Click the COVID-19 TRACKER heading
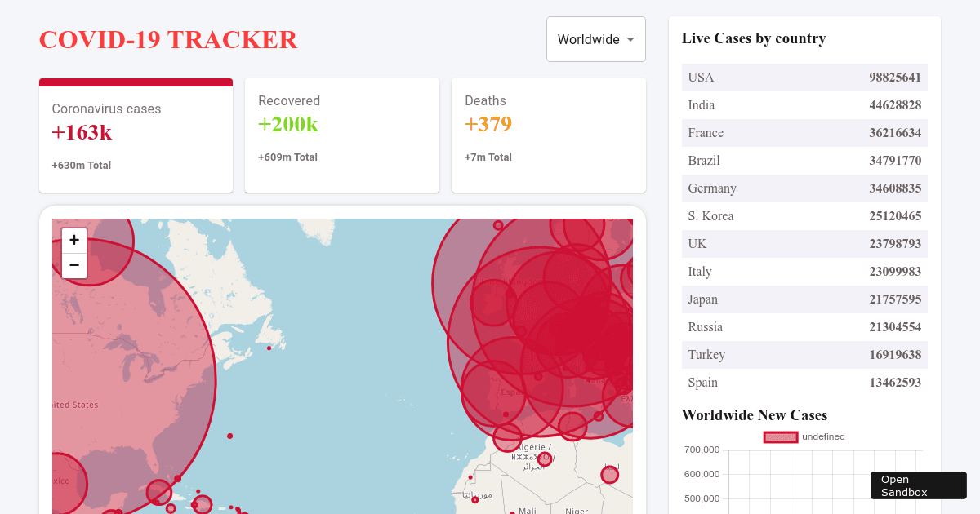This screenshot has height=514, width=980. point(168,39)
